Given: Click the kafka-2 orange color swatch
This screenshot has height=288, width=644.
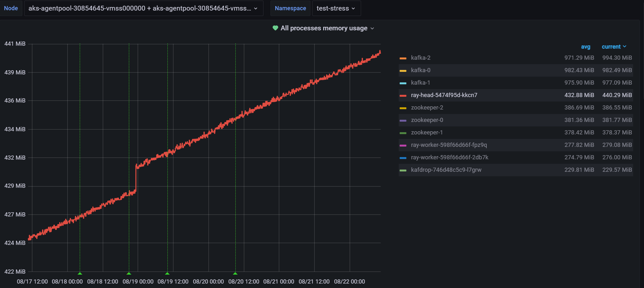Looking at the screenshot, I should point(403,58).
